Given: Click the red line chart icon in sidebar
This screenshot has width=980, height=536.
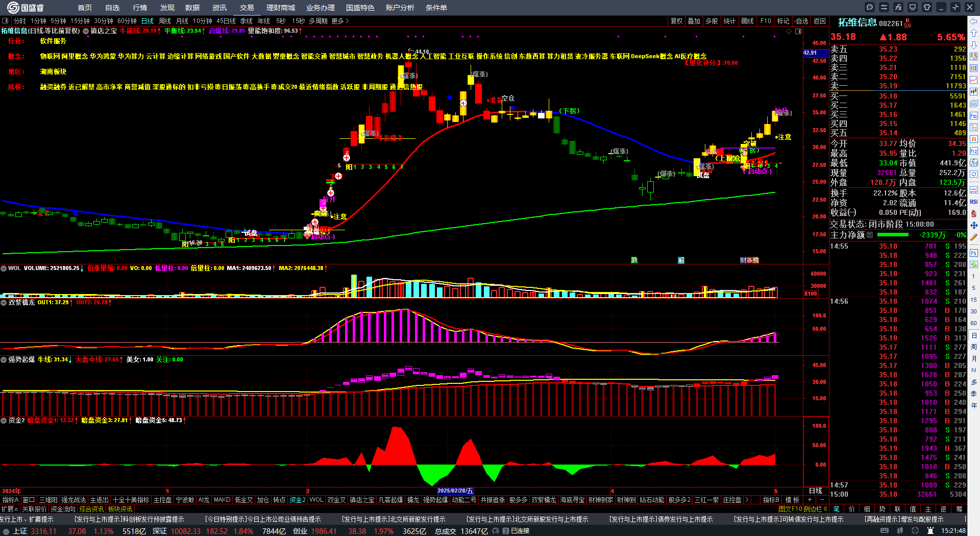Looking at the screenshot, I should (974, 80).
